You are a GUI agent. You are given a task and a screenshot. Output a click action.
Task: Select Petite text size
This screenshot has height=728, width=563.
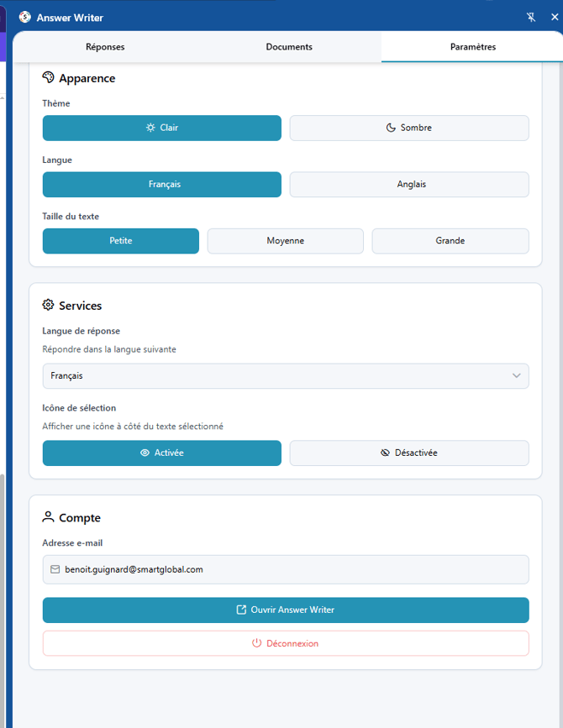click(121, 241)
